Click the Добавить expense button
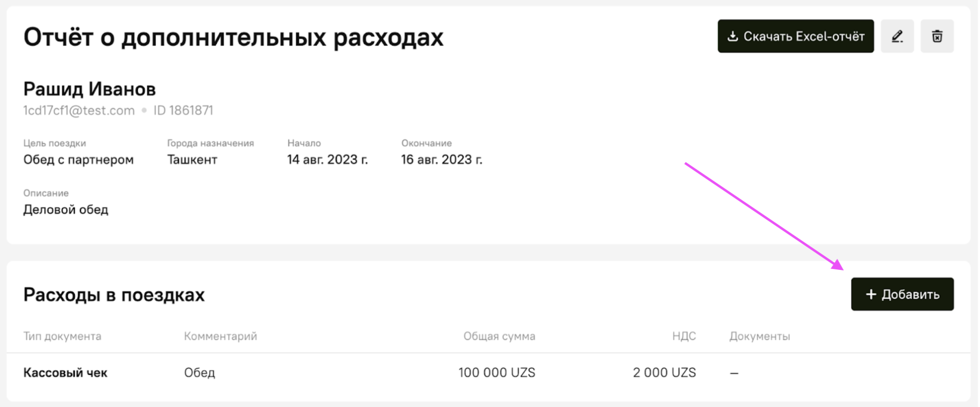980x407 pixels. tap(902, 294)
